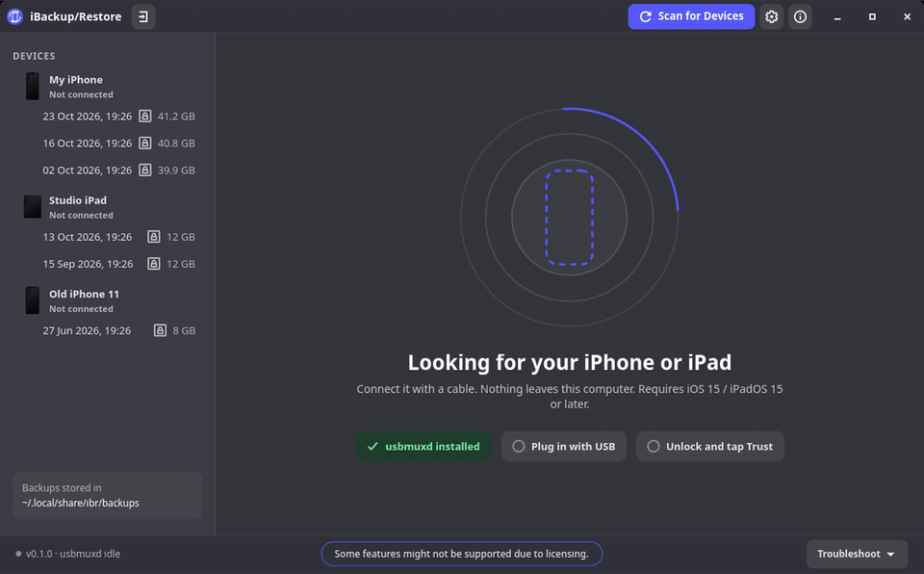Click 41.2 GB size value
The height and width of the screenshot is (574, 924).
pyautogui.click(x=176, y=117)
